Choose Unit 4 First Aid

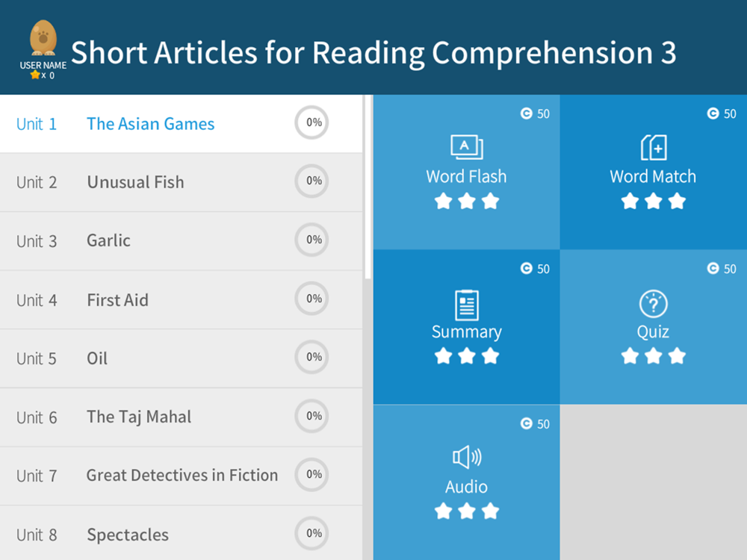coord(181,300)
